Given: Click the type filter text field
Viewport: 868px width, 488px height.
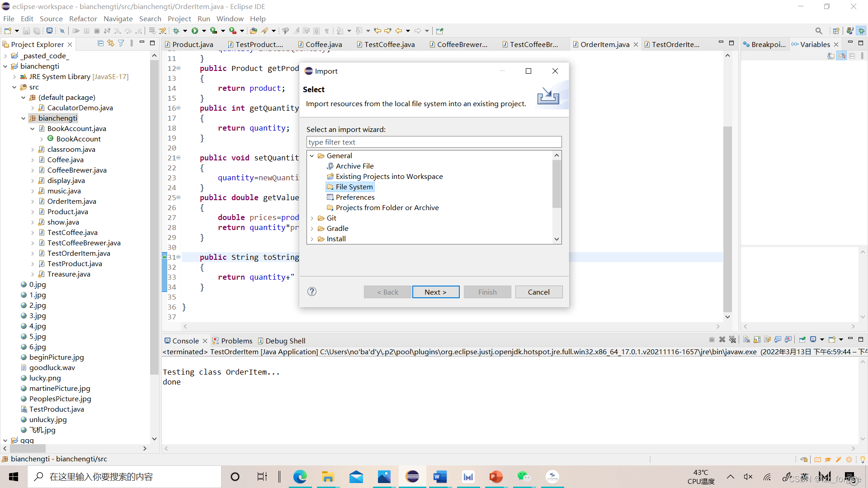Looking at the screenshot, I should point(434,142).
